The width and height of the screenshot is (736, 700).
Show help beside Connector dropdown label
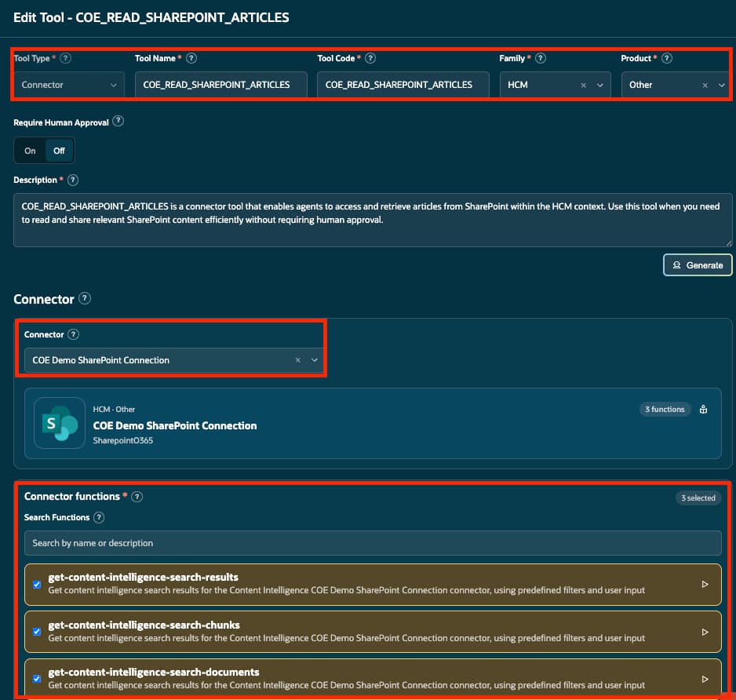point(73,334)
